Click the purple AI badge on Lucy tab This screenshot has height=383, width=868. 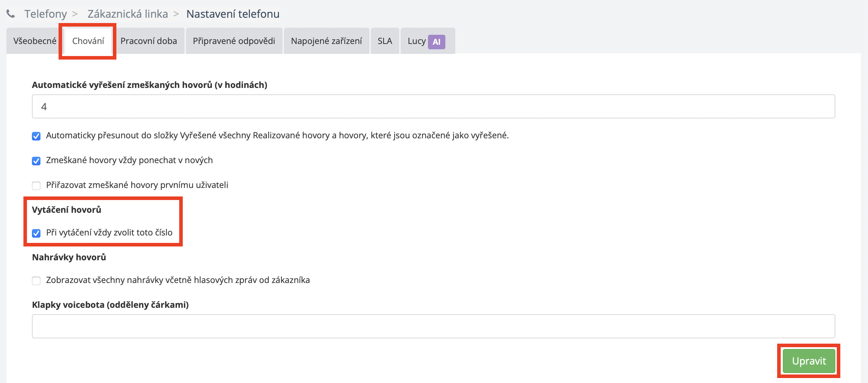pos(436,42)
